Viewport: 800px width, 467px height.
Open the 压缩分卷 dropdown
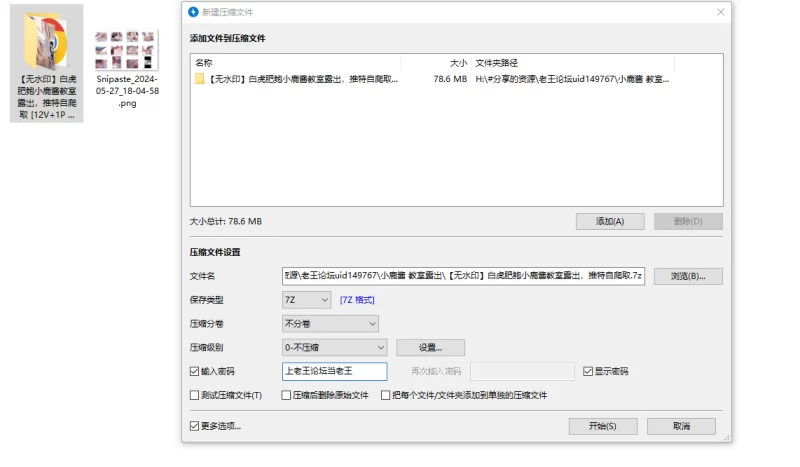pyautogui.click(x=330, y=324)
